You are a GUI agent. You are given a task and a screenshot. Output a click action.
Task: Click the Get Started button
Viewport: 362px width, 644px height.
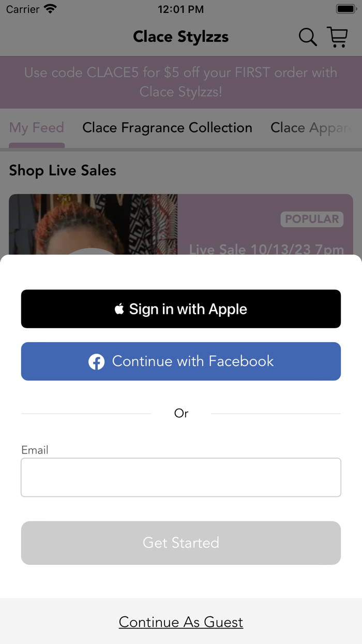[x=181, y=543]
